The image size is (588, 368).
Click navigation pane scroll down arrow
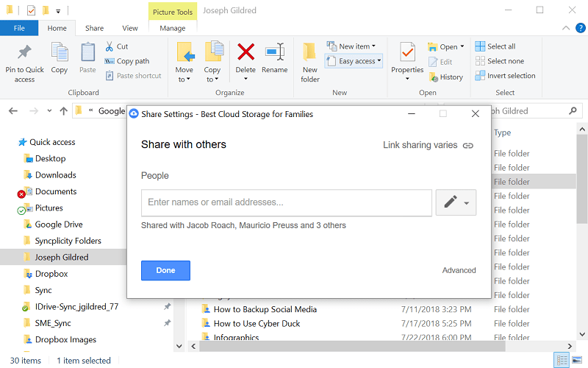click(179, 346)
